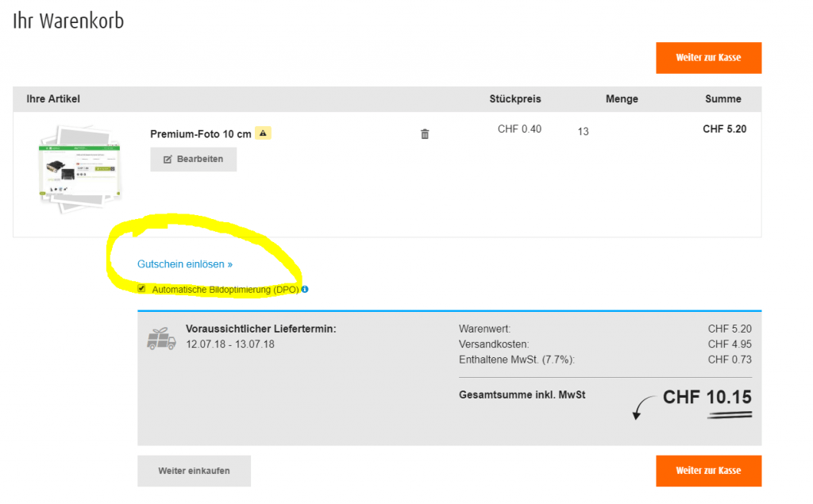Click the tax amount CHF 0.73

coord(730,360)
